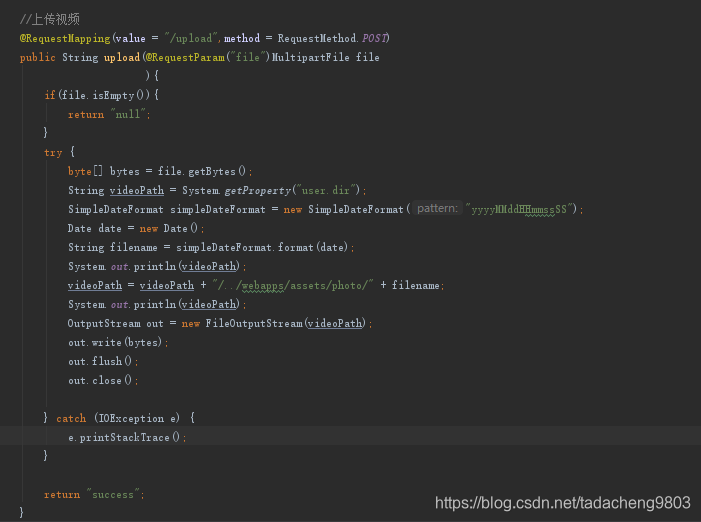Click RequestMethod.POST constant

(x=333, y=38)
